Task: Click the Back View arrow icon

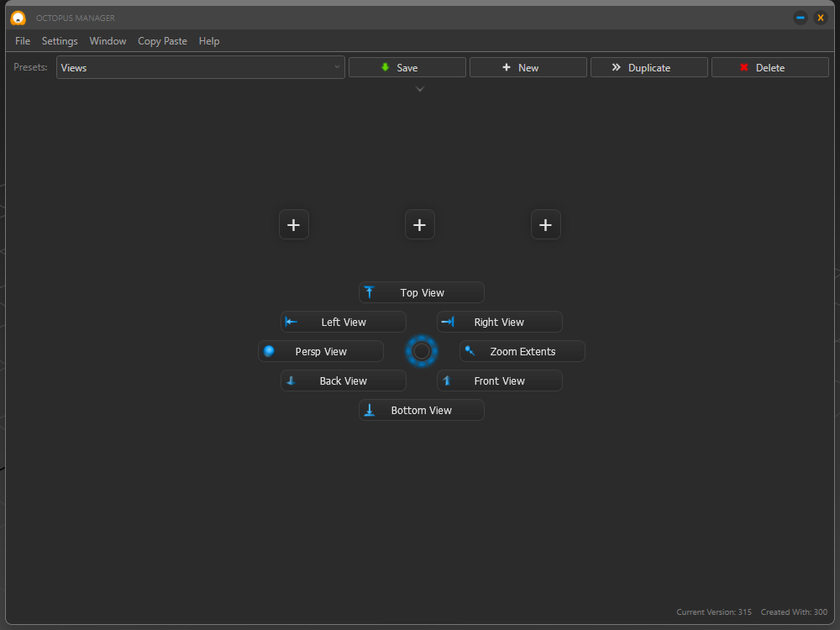Action: click(x=291, y=381)
